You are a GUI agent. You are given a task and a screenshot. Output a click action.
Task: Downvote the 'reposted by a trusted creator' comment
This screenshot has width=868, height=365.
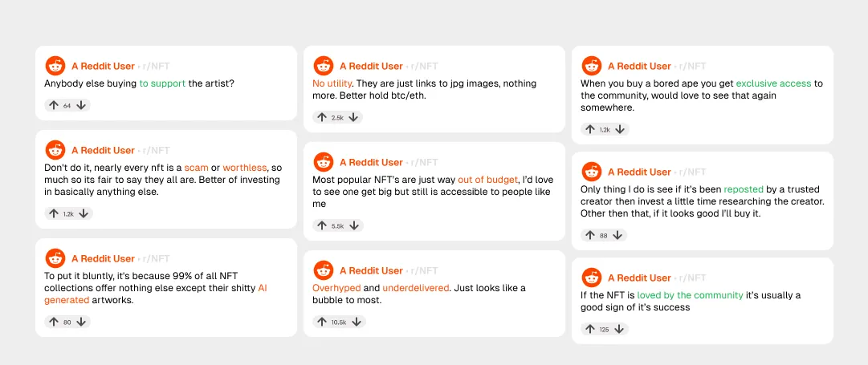(617, 236)
